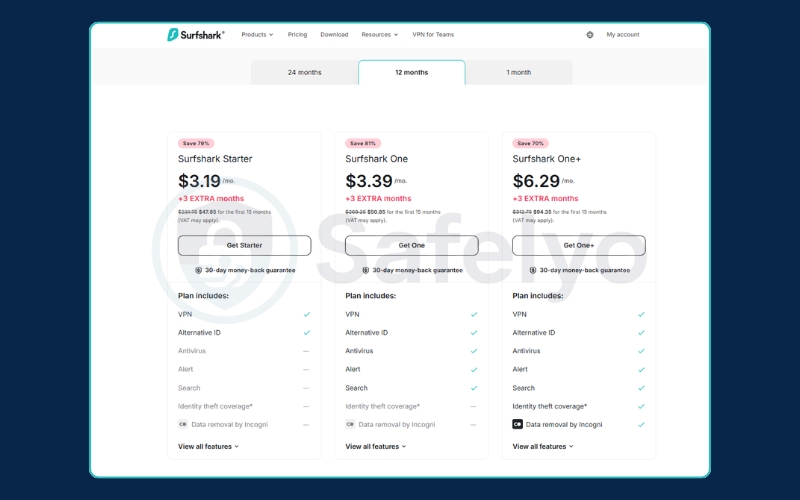
Task: Select the 12 months tab
Action: click(x=412, y=72)
